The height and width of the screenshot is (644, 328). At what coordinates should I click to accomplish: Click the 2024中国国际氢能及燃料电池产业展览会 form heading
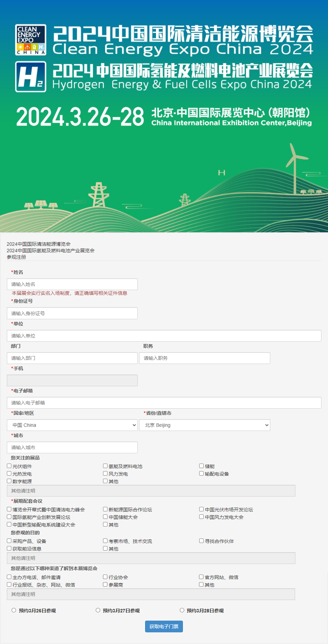pyautogui.click(x=50, y=251)
